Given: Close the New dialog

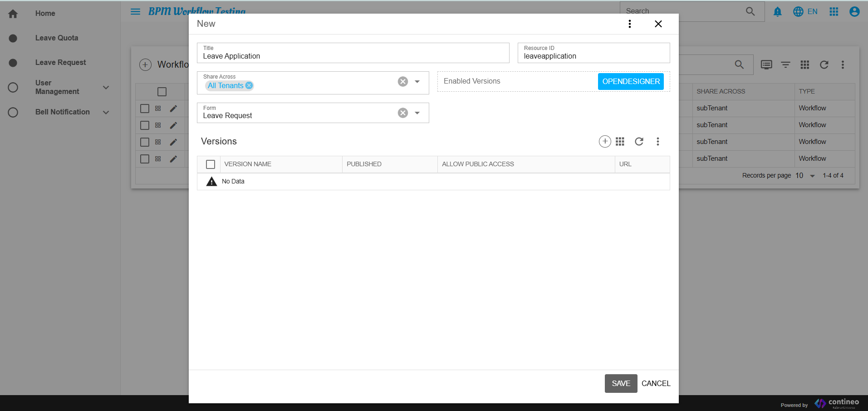Looking at the screenshot, I should tap(658, 24).
